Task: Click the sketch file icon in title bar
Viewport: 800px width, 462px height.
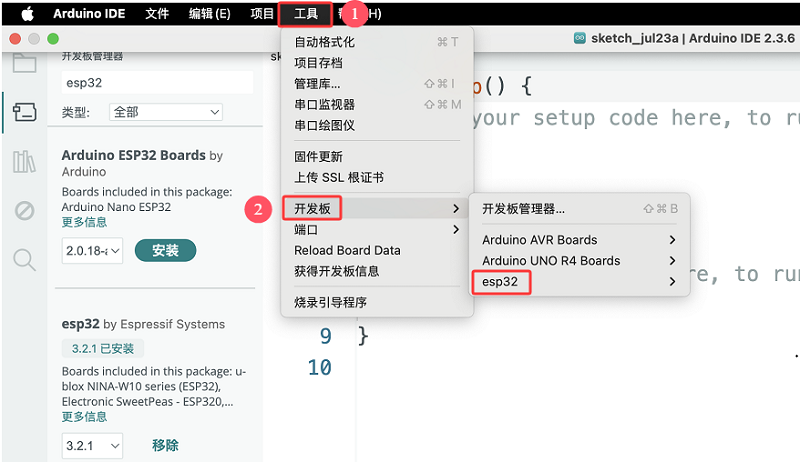Action: 580,38
